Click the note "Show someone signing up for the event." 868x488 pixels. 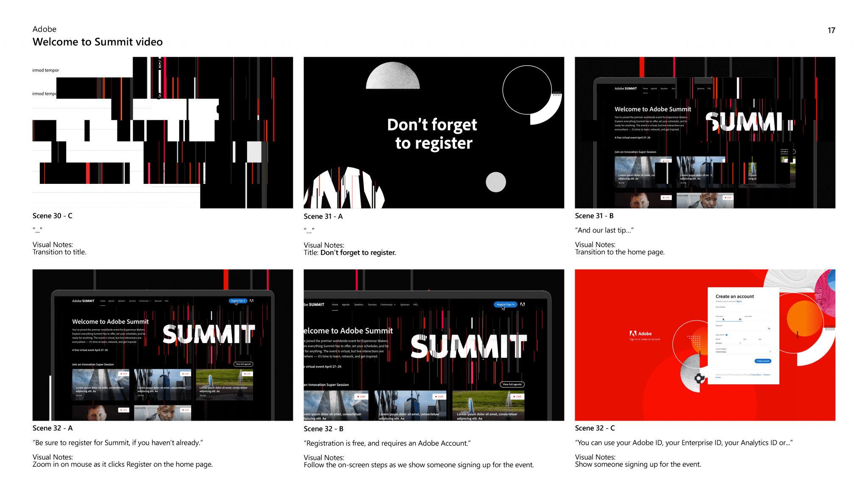(x=638, y=464)
